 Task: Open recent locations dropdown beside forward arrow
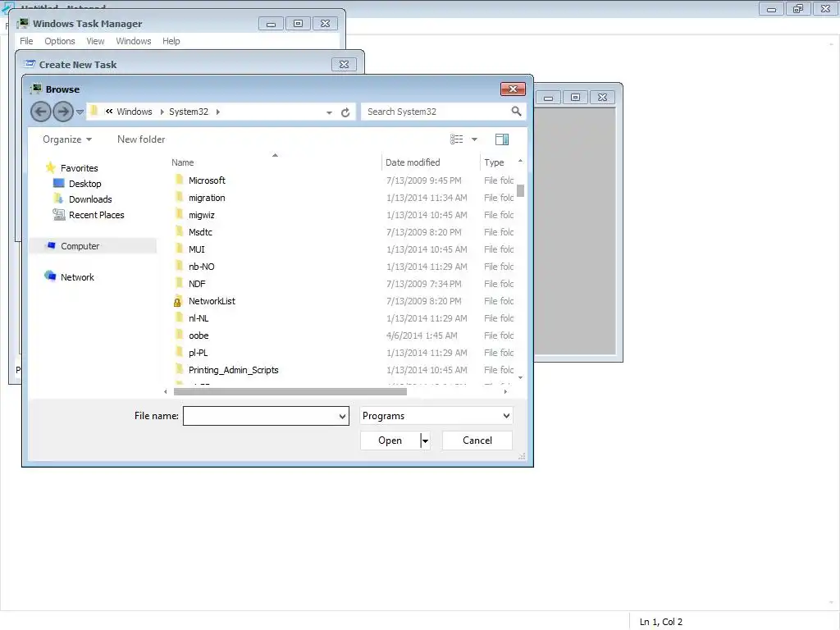pyautogui.click(x=80, y=112)
